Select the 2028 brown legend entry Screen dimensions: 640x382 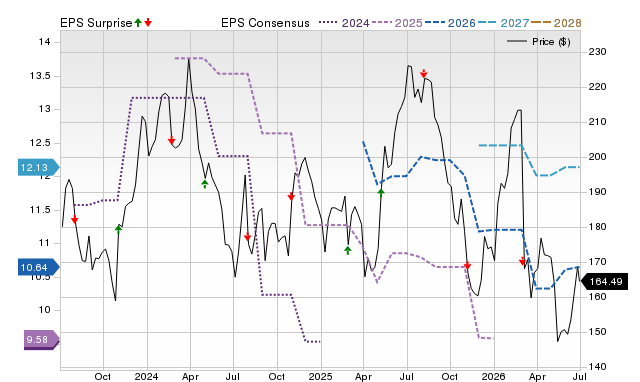(x=556, y=23)
